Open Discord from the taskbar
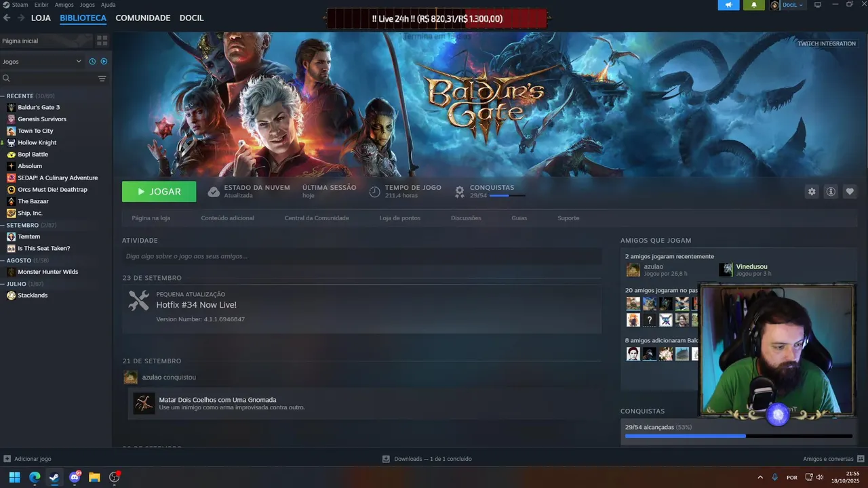 (x=75, y=477)
